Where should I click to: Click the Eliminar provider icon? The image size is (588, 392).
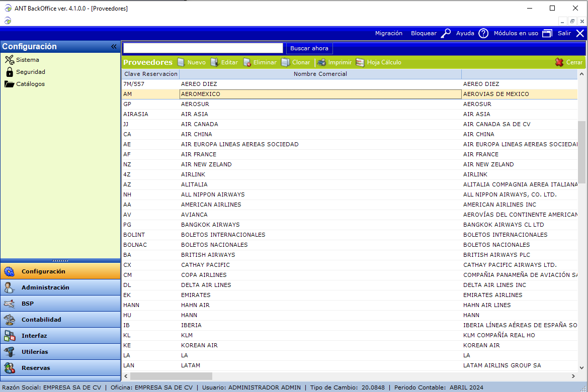click(247, 62)
